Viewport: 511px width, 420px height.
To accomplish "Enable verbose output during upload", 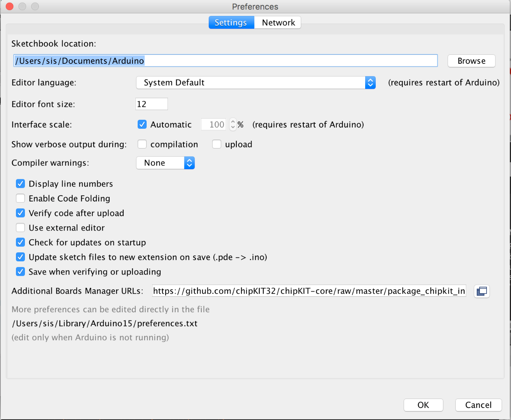I will [217, 144].
